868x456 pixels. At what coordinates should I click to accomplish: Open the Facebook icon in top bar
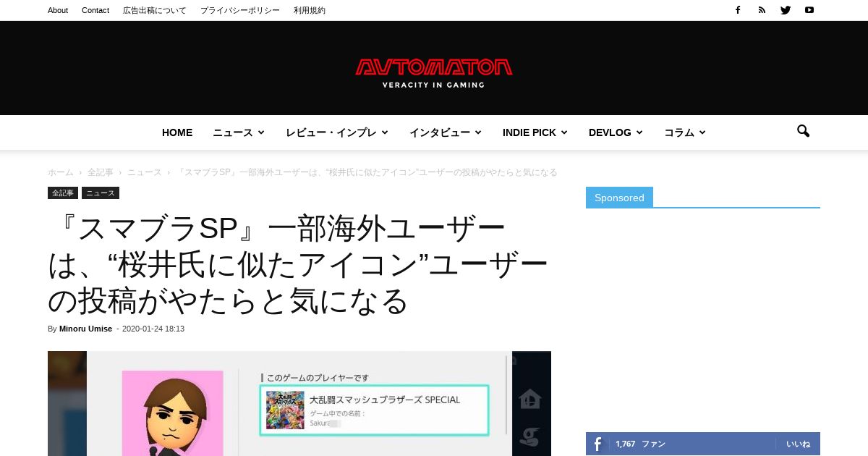coord(738,10)
